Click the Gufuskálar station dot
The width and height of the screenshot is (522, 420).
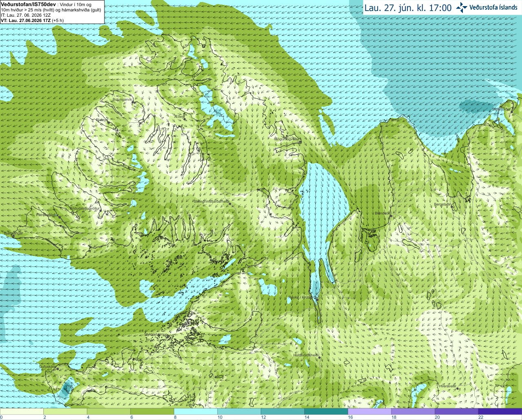pyautogui.click(x=58, y=369)
